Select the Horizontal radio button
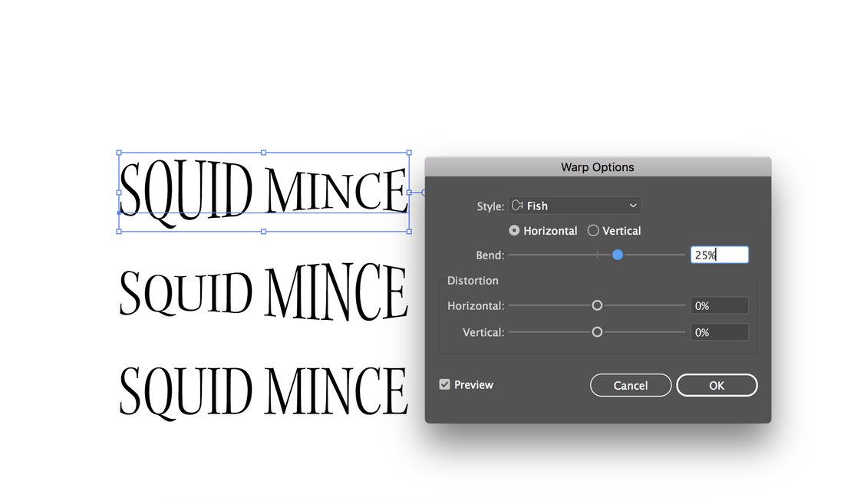 click(514, 231)
